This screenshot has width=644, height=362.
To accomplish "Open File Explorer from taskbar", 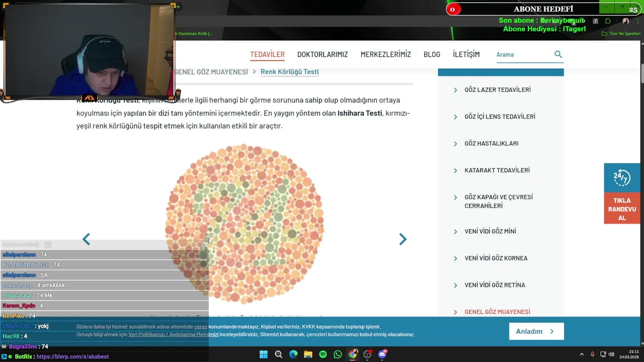I will pyautogui.click(x=308, y=354).
